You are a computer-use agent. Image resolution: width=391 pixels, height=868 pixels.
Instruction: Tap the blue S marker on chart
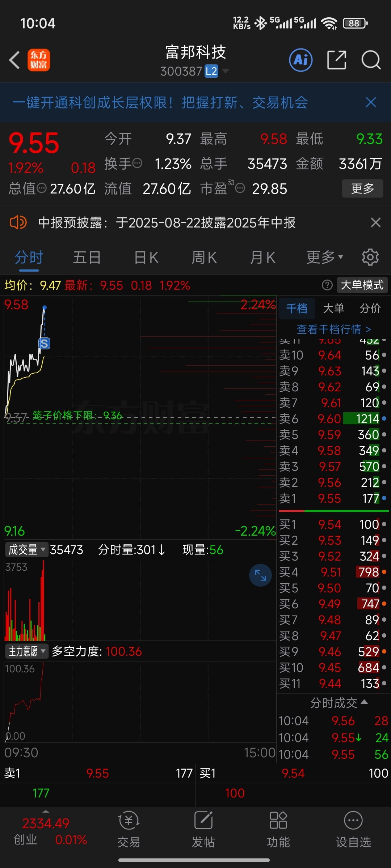tap(45, 343)
